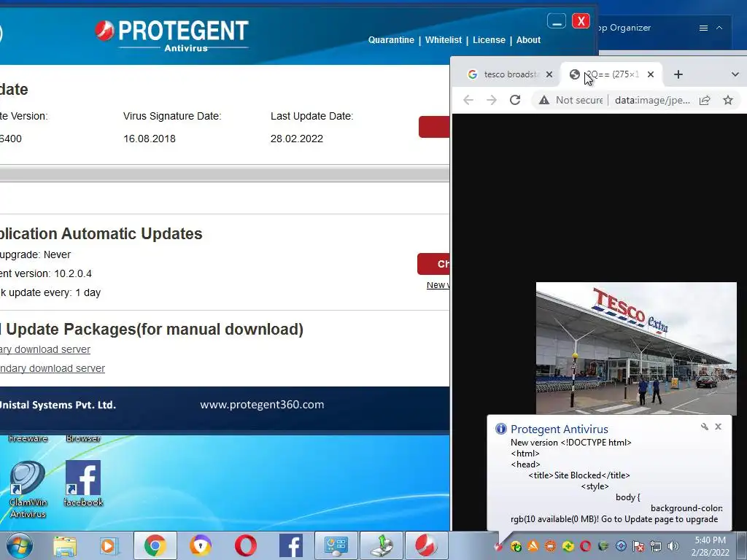Open the Whitelist section
This screenshot has width=747, height=560.
(443, 40)
